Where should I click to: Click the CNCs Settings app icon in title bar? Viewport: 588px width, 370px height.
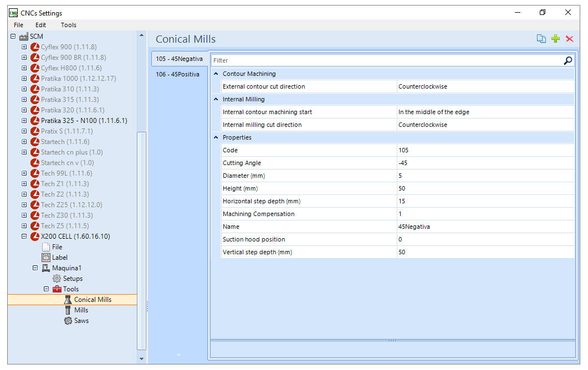pyautogui.click(x=13, y=13)
